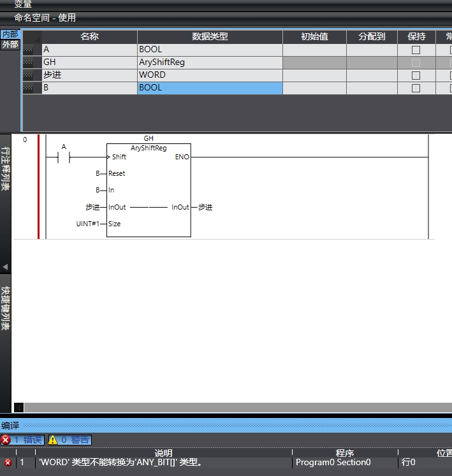Viewport: 452px width, 476px height.
Task: Check the 保持 box for variable B
Action: tap(416, 88)
